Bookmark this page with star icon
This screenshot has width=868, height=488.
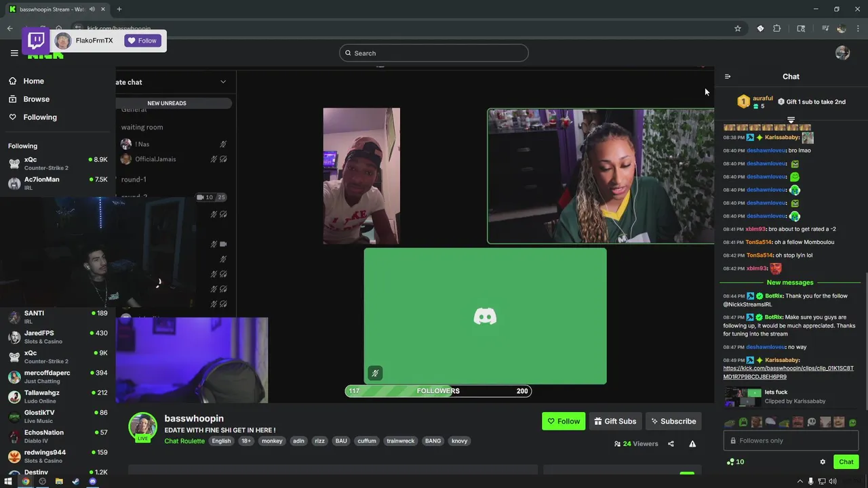click(x=737, y=28)
